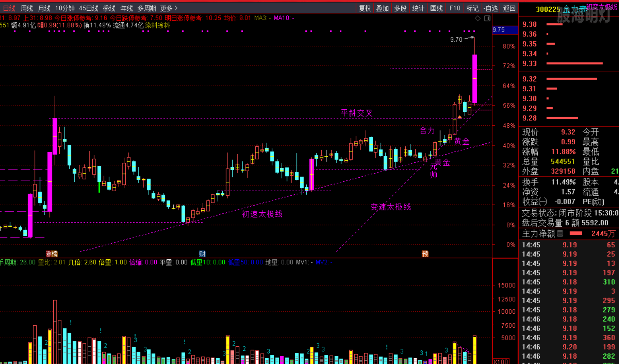The height and width of the screenshot is (364, 619).
Task: Click the 返回 back button
Action: (x=509, y=8)
